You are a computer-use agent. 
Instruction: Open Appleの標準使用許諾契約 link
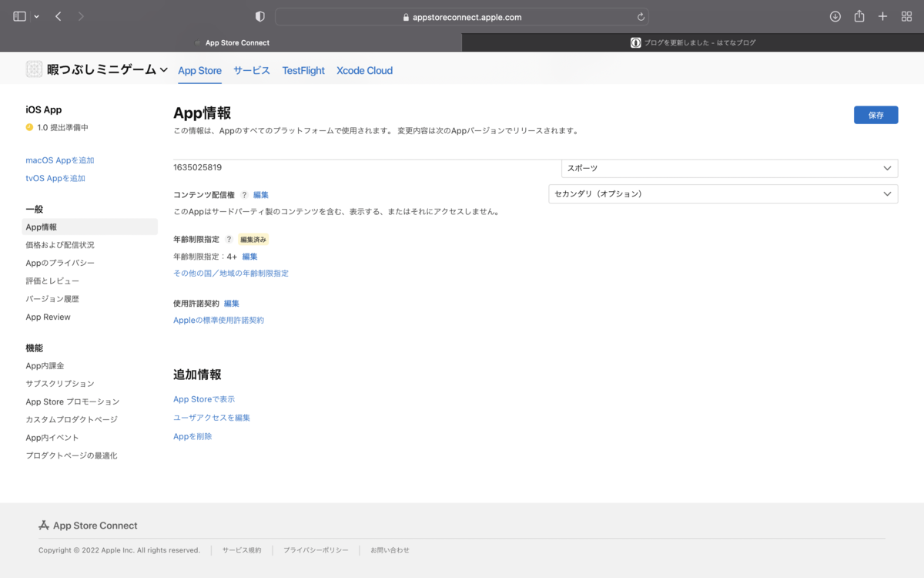pos(219,320)
